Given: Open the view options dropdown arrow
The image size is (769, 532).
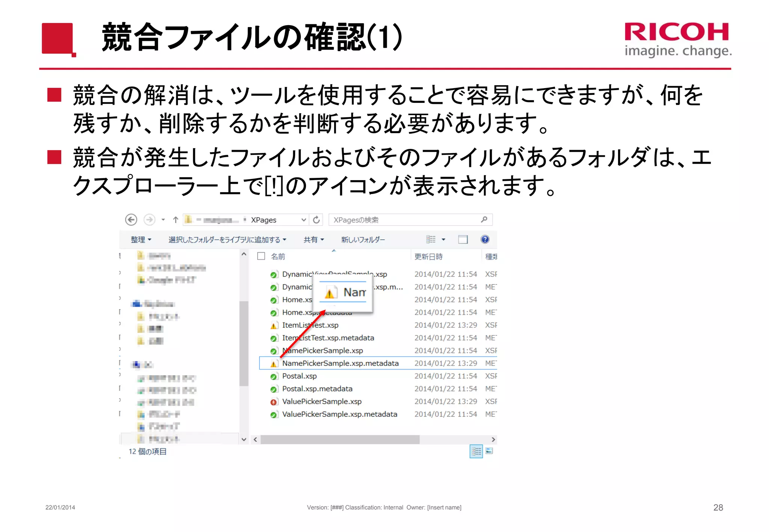Looking at the screenshot, I should tap(443, 239).
